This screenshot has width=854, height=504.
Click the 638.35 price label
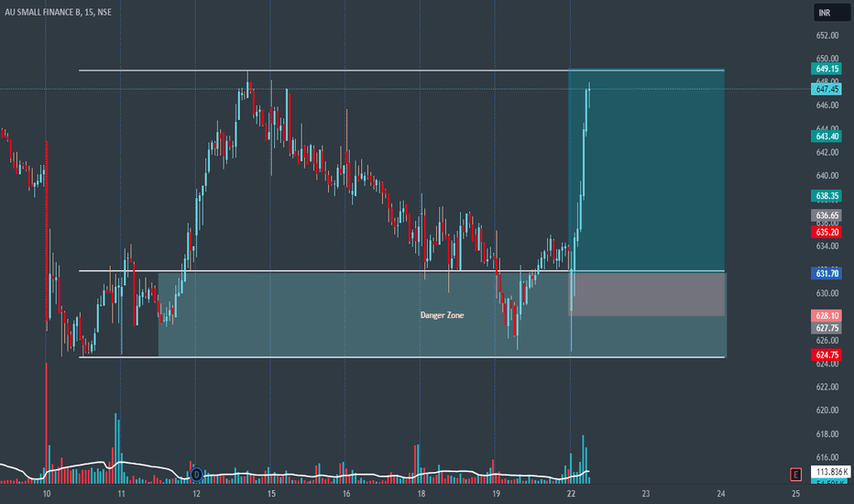(x=827, y=195)
